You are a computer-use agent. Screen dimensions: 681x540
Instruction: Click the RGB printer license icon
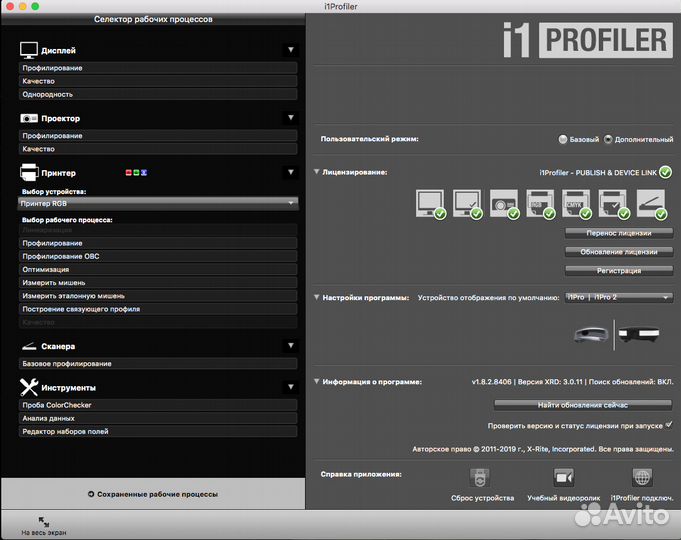pyautogui.click(x=540, y=203)
